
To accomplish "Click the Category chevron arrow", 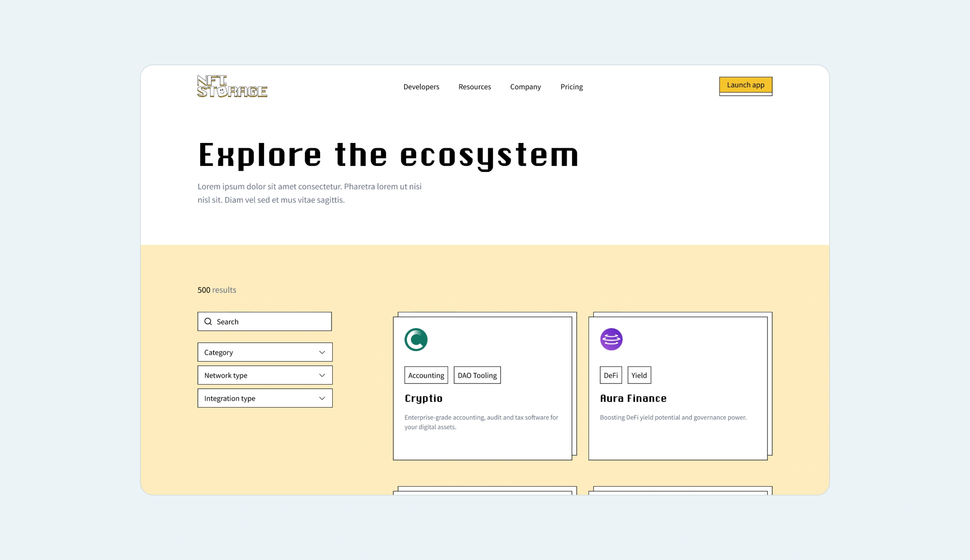I will [322, 352].
